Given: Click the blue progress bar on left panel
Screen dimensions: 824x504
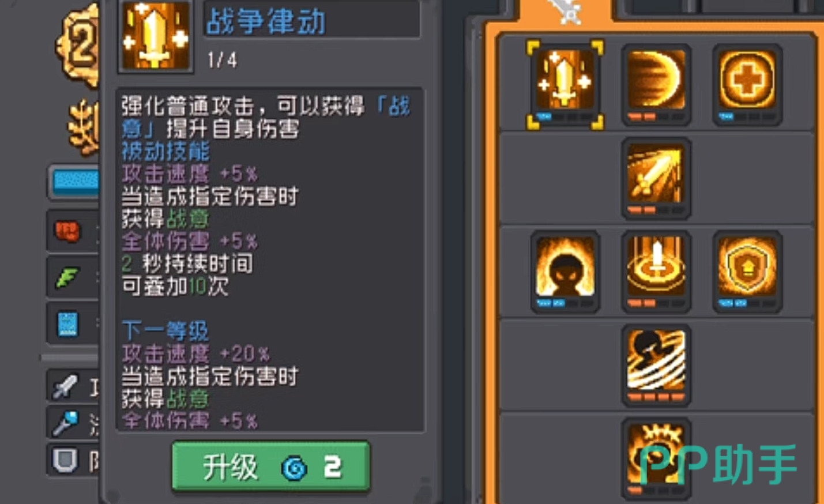Looking at the screenshot, I should click(x=75, y=181).
